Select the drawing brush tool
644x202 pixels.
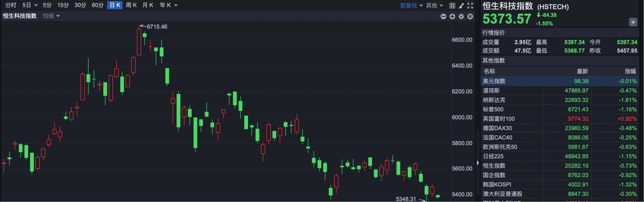(461, 5)
